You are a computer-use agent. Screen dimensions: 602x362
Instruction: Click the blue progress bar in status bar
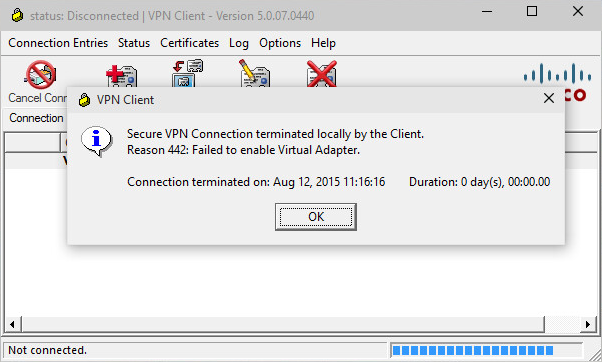tap(486, 350)
